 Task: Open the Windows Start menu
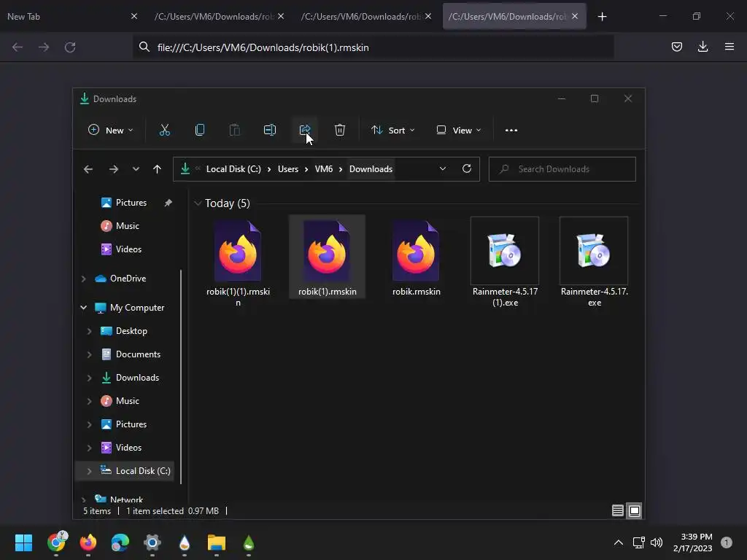[23, 542]
